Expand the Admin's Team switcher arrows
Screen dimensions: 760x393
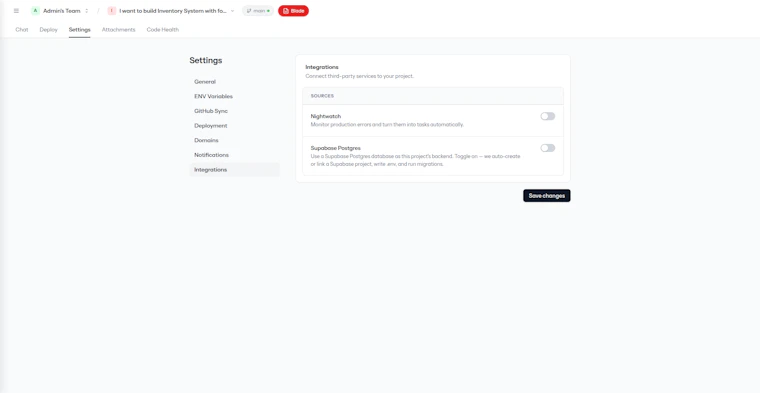(x=86, y=11)
